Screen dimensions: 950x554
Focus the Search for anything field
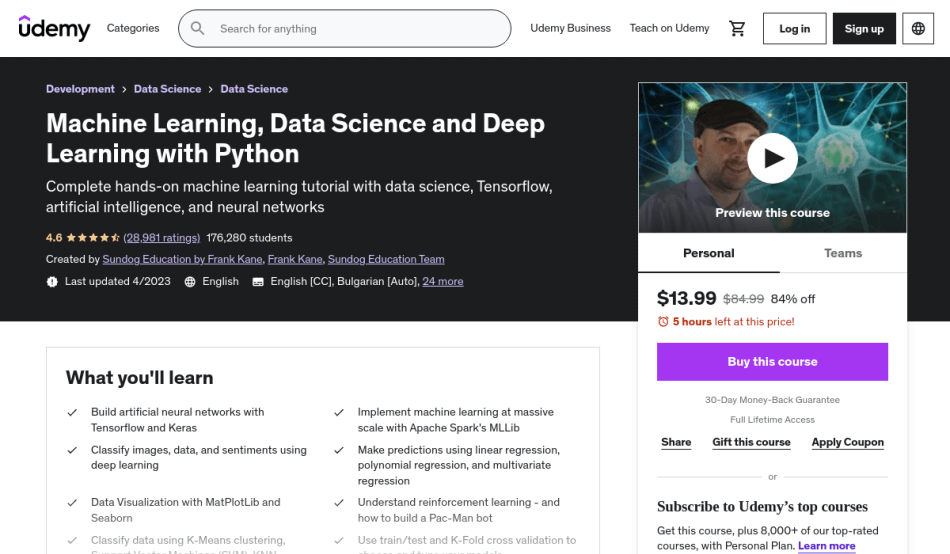click(x=360, y=29)
